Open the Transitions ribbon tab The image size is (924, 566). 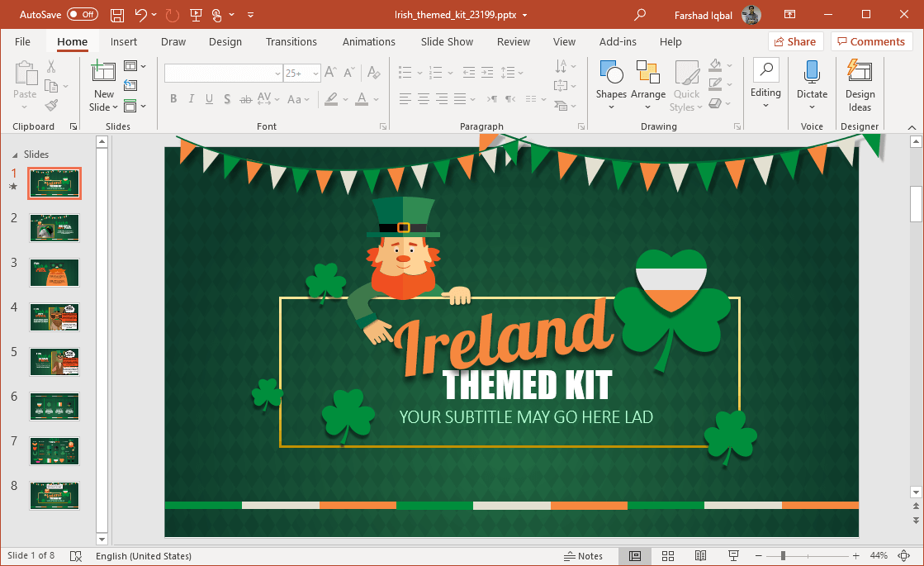click(x=291, y=42)
